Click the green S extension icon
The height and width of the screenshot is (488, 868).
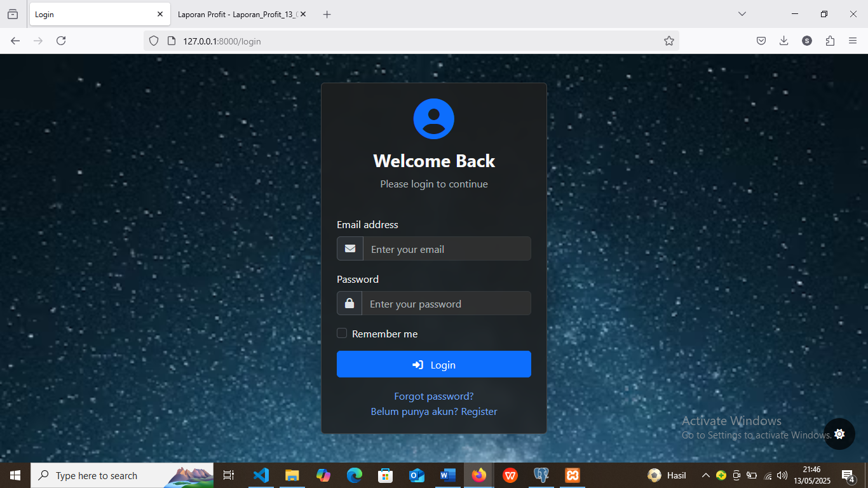tap(806, 40)
